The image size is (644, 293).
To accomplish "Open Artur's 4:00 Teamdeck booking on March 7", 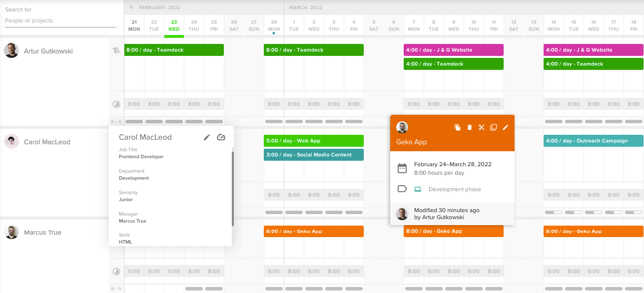I will 454,64.
